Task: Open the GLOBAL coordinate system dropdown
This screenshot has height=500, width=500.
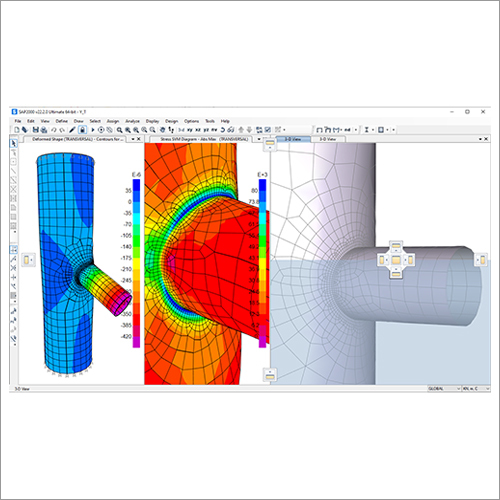Action: 444,389
